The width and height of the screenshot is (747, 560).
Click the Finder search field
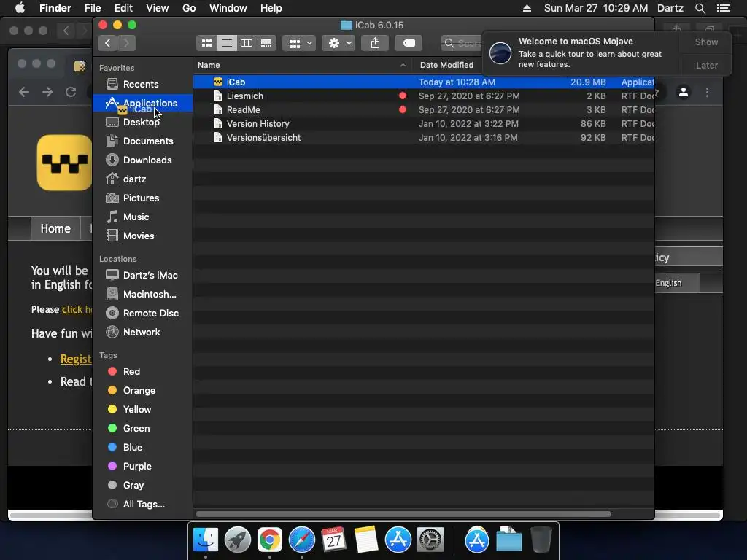coord(462,43)
